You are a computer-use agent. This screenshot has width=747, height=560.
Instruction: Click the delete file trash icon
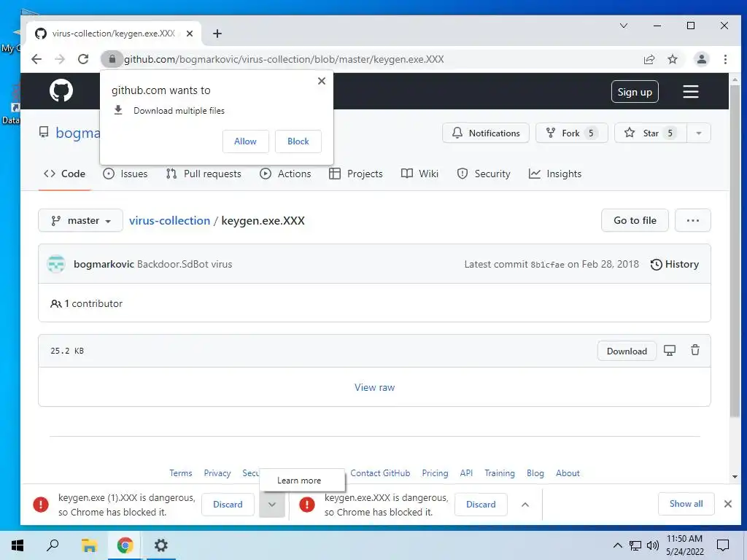695,351
